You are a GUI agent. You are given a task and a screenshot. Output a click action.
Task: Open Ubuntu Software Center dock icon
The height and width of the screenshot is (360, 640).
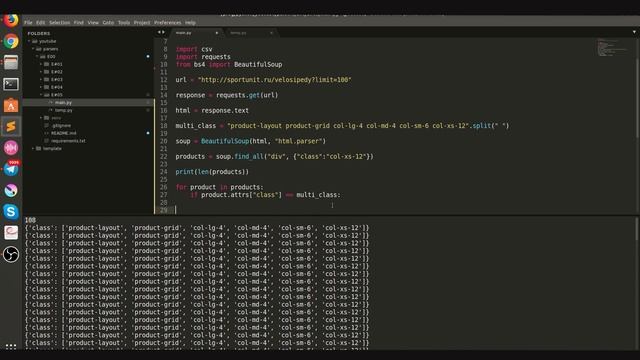11,105
